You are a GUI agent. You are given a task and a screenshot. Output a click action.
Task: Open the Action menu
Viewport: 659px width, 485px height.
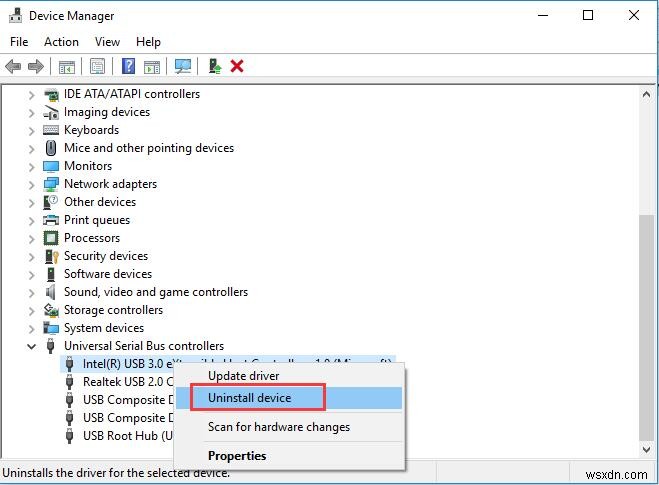click(61, 42)
